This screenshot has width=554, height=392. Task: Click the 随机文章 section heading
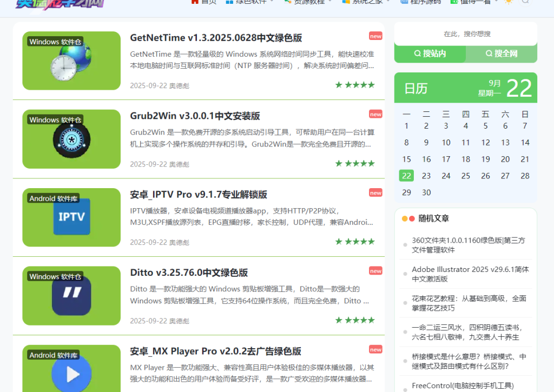[x=433, y=218]
